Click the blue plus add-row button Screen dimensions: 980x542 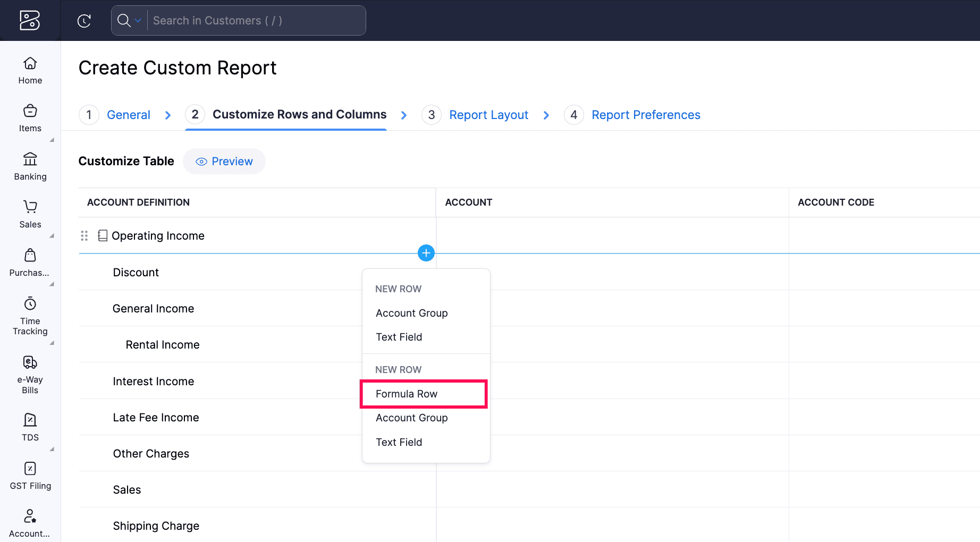coord(426,253)
